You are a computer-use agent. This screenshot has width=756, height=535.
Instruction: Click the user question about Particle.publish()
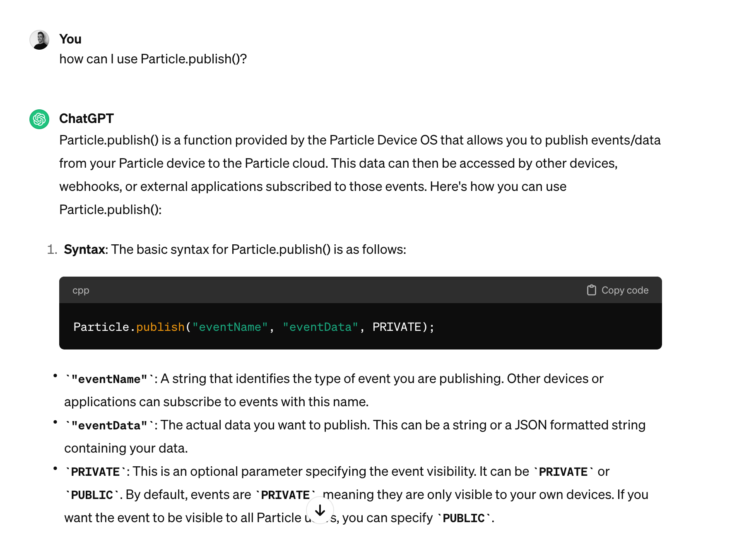coord(153,59)
